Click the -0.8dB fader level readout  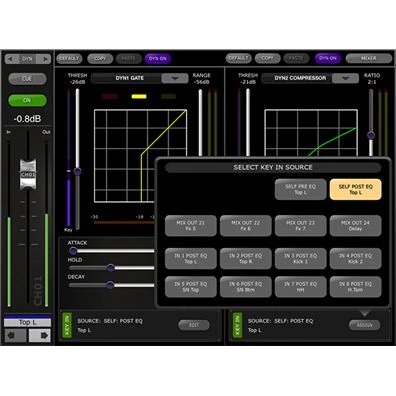(27, 119)
